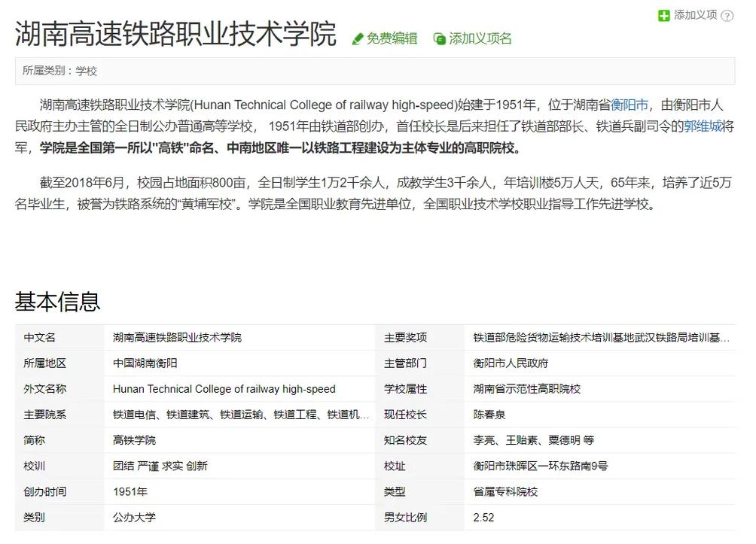Click the copy icon beside 添加义项名
Image resolution: width=756 pixels, height=544 pixels.
tap(439, 39)
